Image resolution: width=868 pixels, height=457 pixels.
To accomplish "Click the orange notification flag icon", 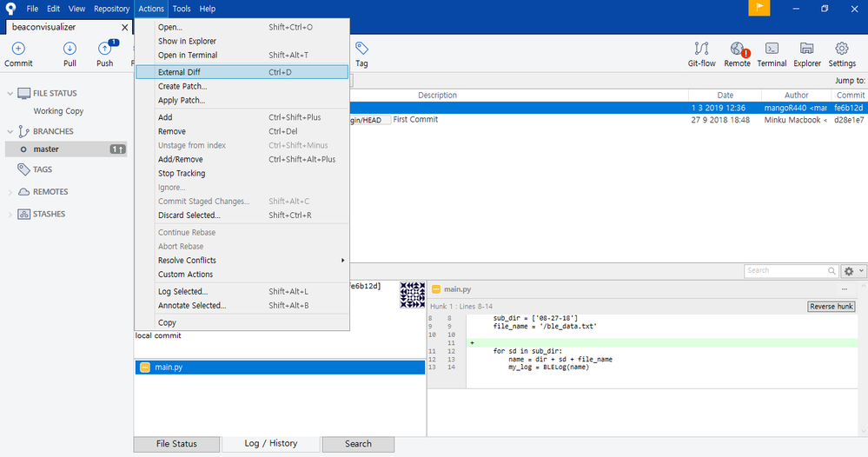I will (759, 8).
